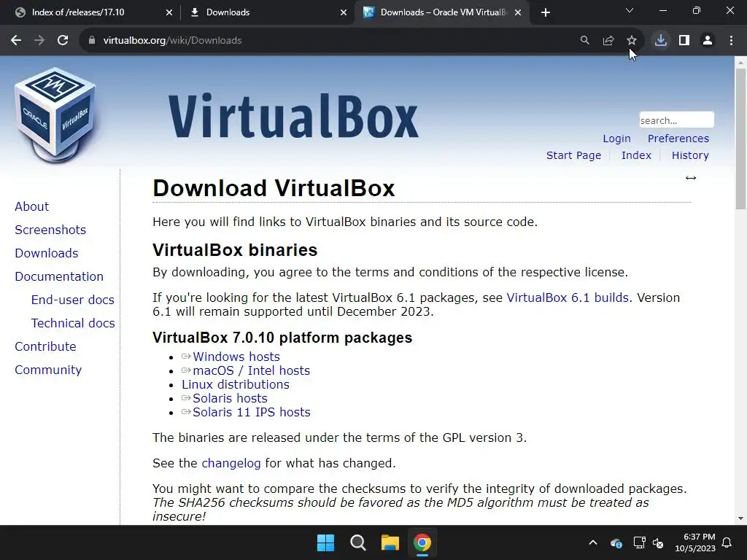Open the network status tray icon
Viewport: 747px width, 560px height.
tap(639, 542)
